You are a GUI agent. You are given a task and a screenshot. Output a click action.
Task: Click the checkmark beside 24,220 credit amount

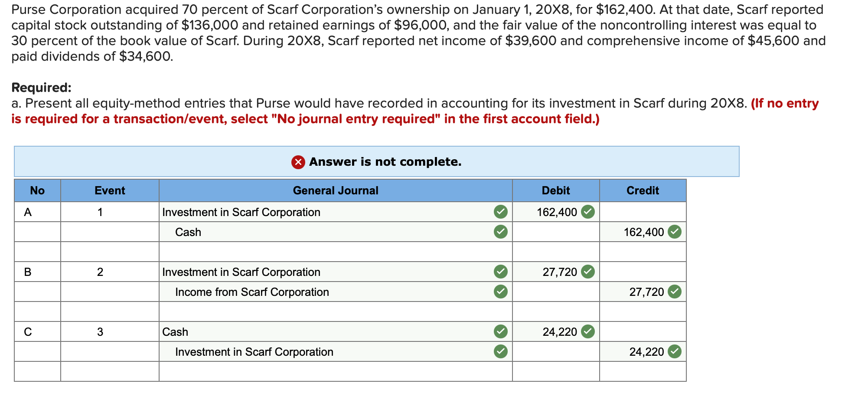pyautogui.click(x=675, y=351)
